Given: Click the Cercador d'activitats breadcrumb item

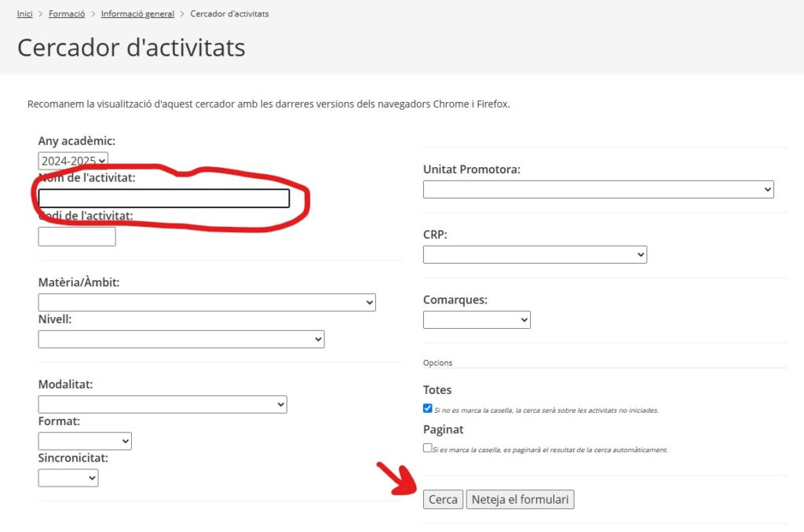Looking at the screenshot, I should click(229, 14).
